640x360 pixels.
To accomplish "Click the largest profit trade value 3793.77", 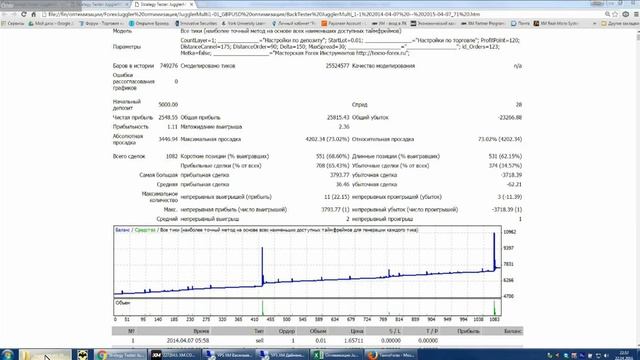I will 340,175.
